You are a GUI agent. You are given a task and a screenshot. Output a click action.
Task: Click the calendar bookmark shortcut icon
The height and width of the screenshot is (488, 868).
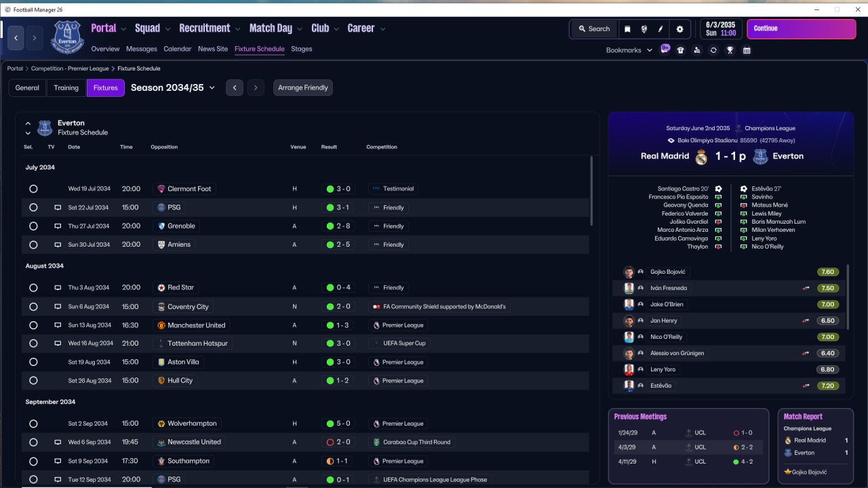pos(747,50)
